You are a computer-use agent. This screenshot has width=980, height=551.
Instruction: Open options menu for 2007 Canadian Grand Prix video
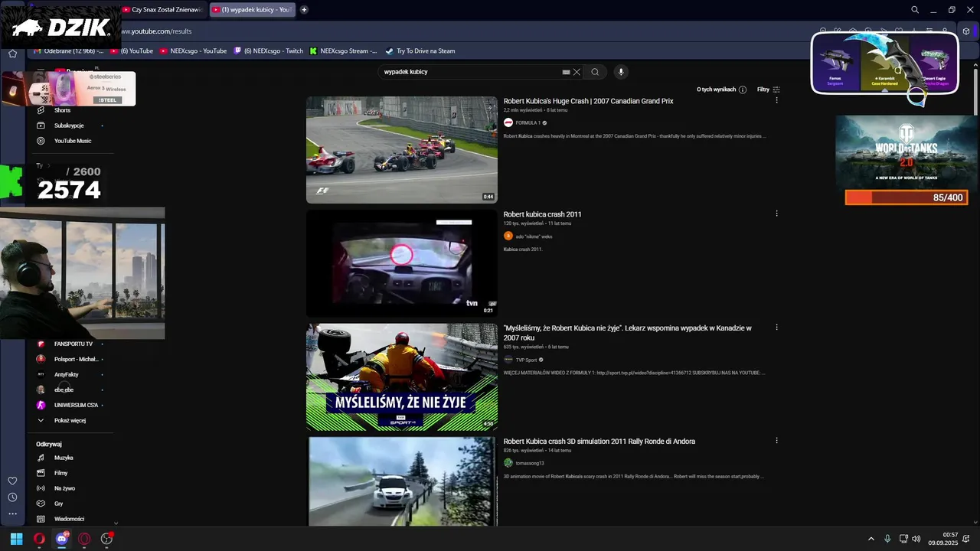(x=776, y=100)
